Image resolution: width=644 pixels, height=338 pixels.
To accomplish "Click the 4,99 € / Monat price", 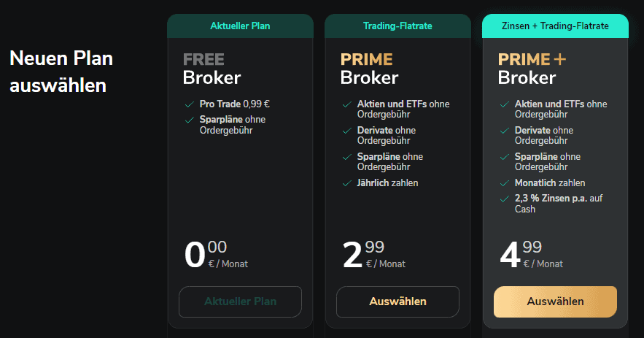I will tap(532, 255).
